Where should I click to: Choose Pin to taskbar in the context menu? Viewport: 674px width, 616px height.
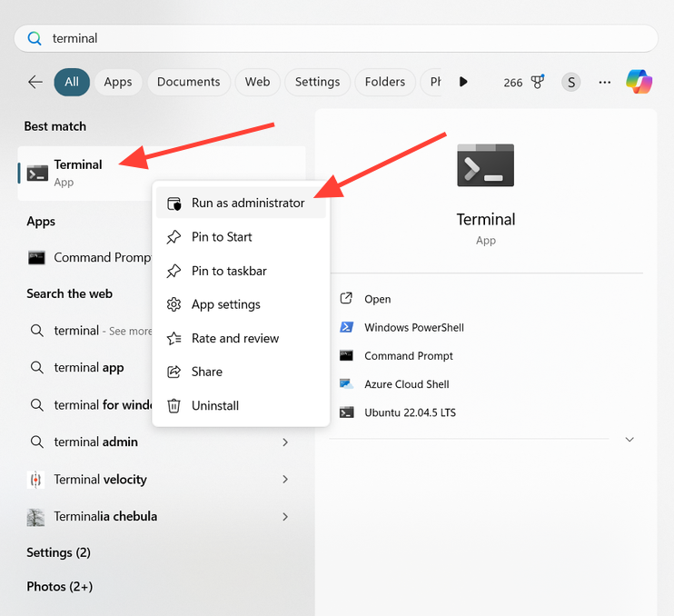(229, 271)
